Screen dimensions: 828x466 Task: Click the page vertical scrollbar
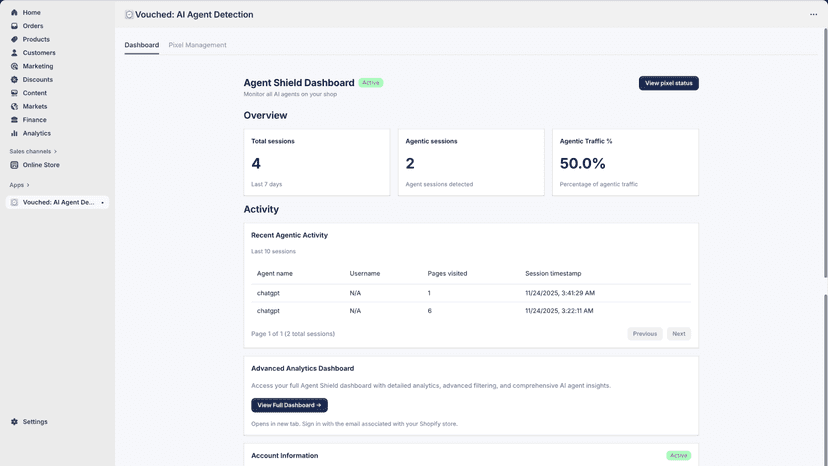pyautogui.click(x=825, y=153)
